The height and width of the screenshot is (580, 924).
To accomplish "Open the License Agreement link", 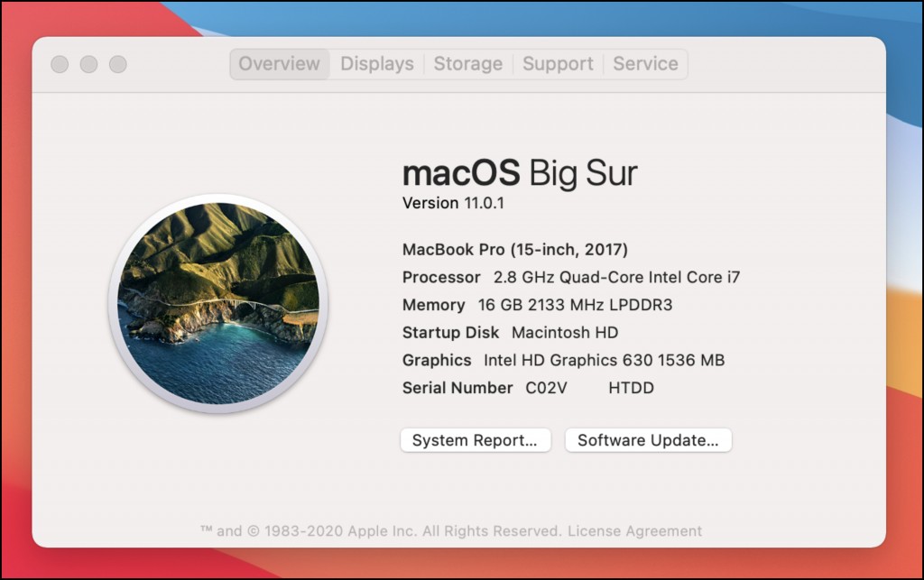I will click(x=634, y=531).
